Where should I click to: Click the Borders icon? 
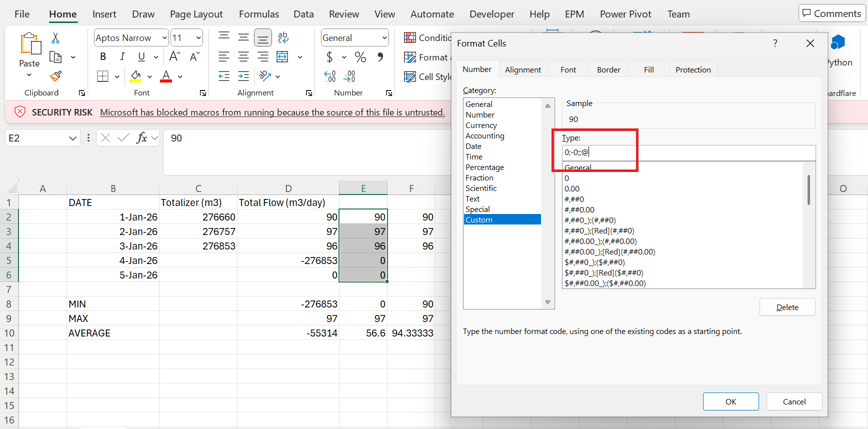102,76
